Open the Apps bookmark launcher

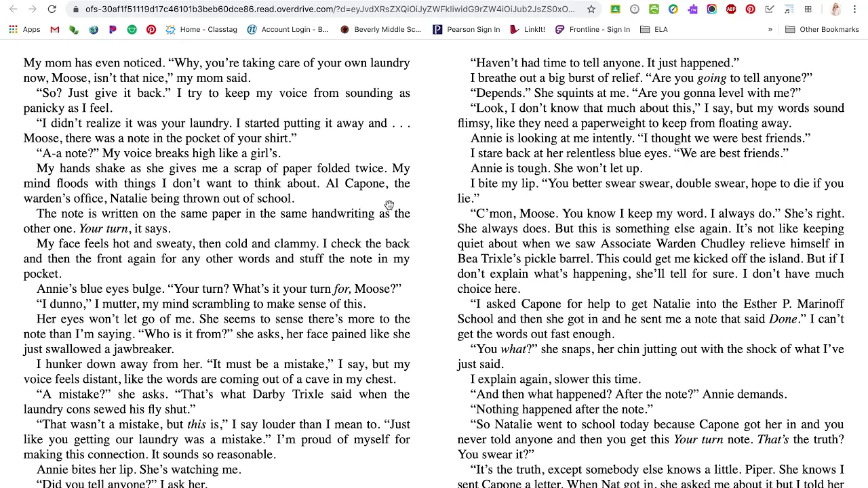click(24, 30)
